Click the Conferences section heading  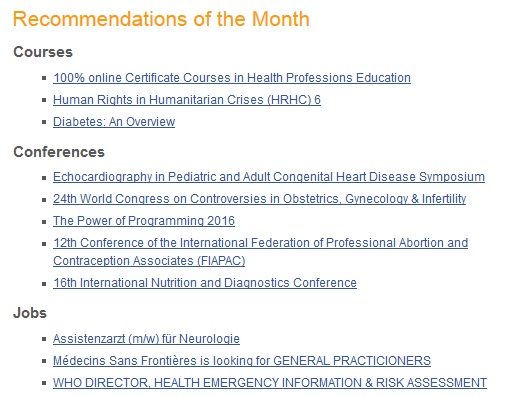tap(59, 152)
